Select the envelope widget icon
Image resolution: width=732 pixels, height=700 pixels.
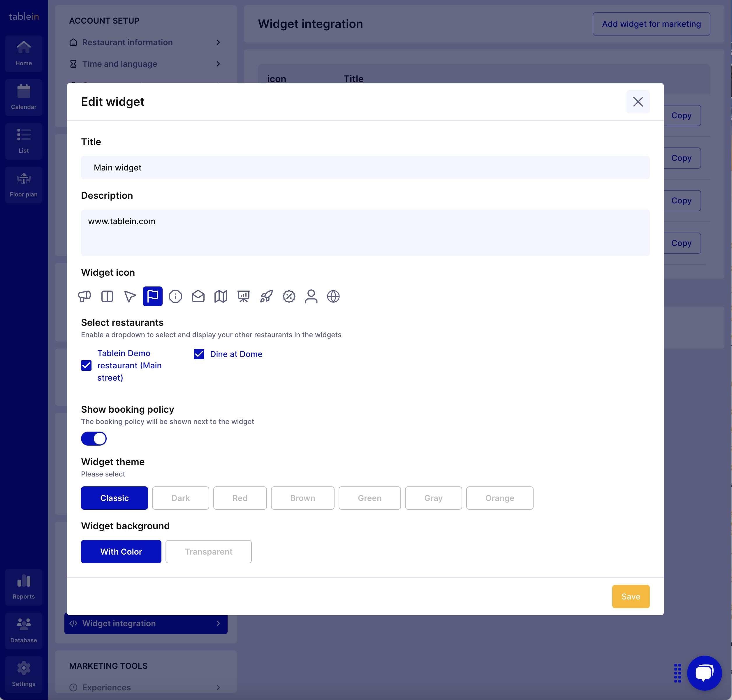click(198, 296)
